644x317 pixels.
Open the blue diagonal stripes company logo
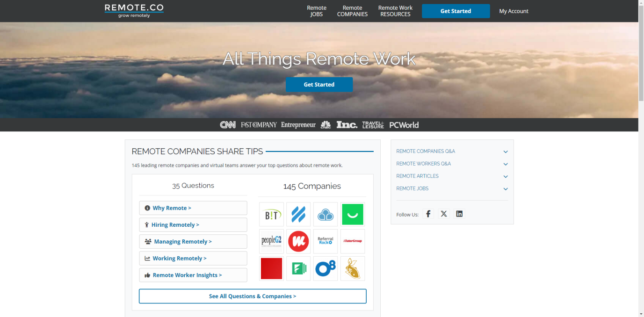298,215
